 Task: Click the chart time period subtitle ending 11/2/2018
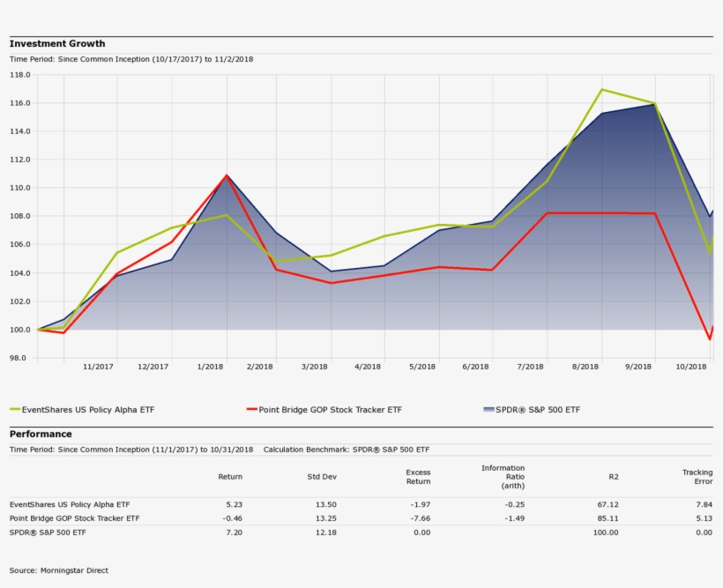pos(131,59)
